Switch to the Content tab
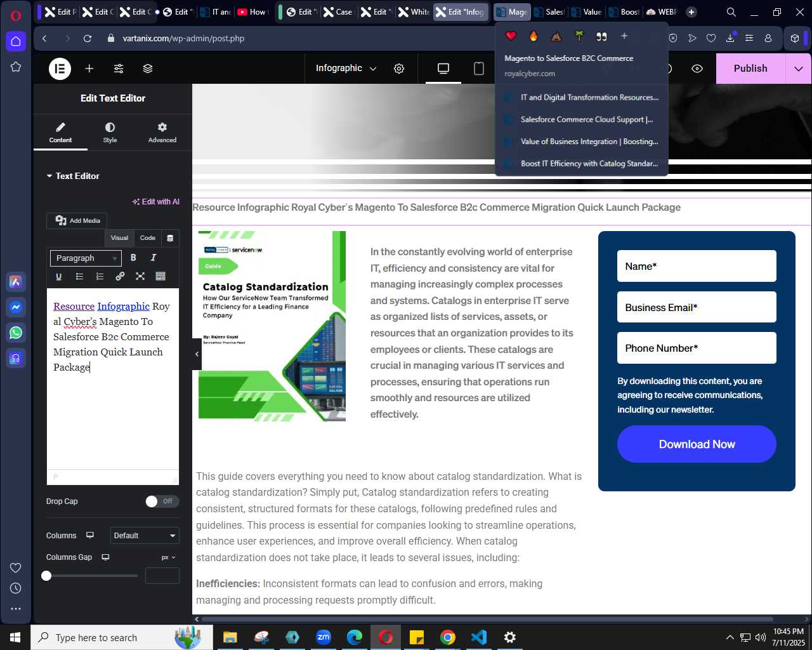812x650 pixels. [x=60, y=132]
